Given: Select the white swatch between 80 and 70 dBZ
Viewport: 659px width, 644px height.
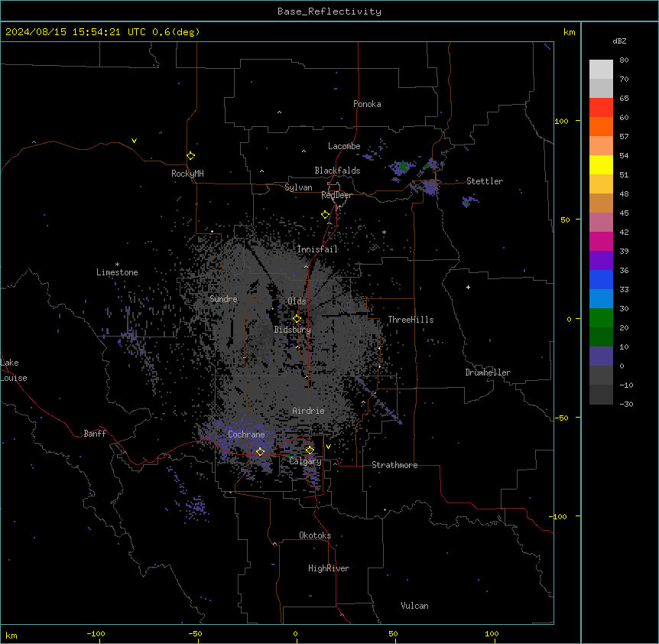Looking at the screenshot, I should [601, 70].
